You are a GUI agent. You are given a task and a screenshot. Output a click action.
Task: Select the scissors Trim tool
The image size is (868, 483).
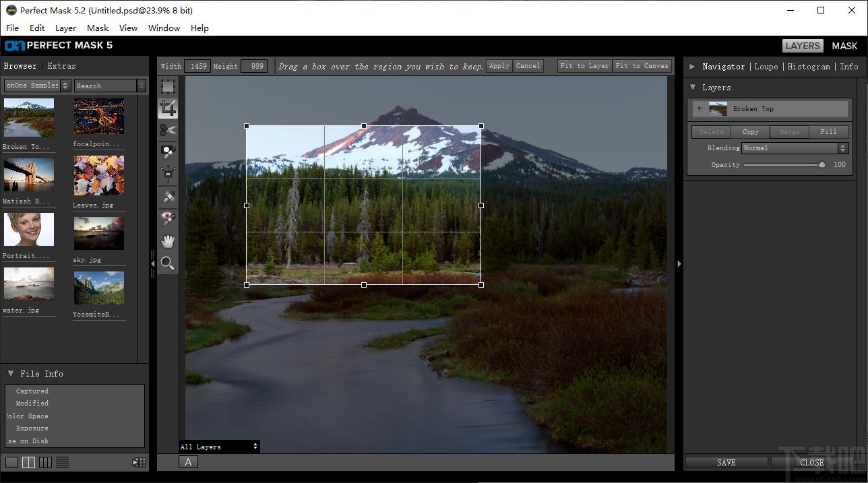coord(168,130)
